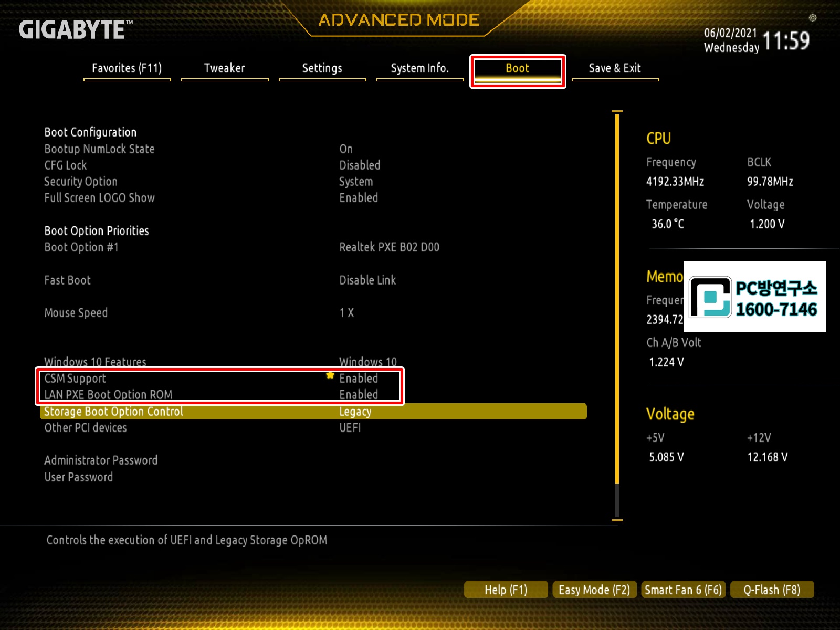
Task: Select the CSM Support label
Action: 75,379
